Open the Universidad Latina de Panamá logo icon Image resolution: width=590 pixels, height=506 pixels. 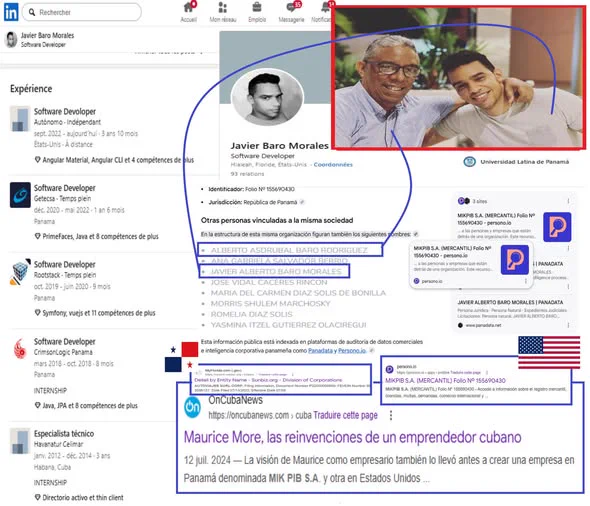click(469, 162)
